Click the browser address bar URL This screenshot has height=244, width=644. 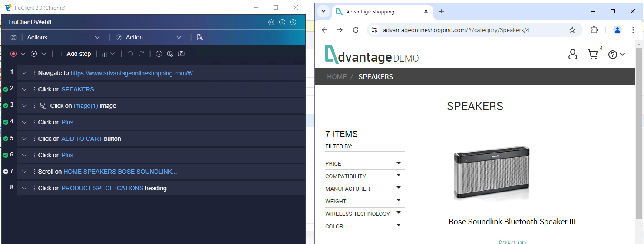456,30
